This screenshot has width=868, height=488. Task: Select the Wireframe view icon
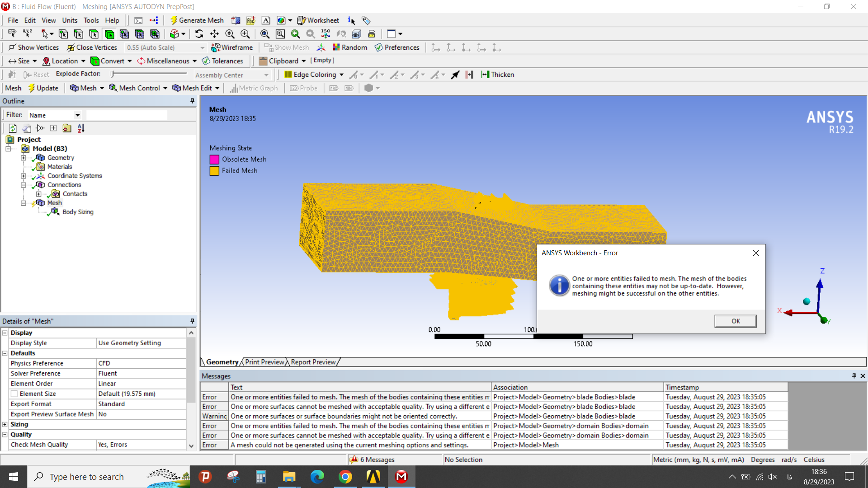pos(216,47)
